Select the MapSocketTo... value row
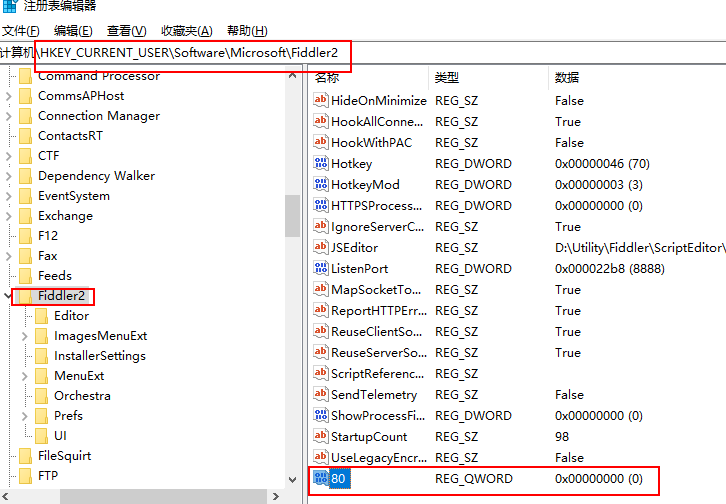 [517, 289]
